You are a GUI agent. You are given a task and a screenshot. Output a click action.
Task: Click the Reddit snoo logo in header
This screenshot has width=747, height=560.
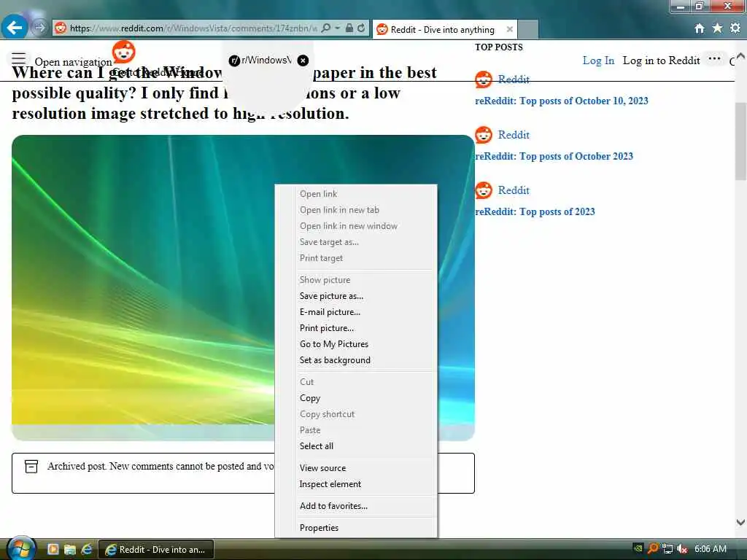tap(124, 52)
